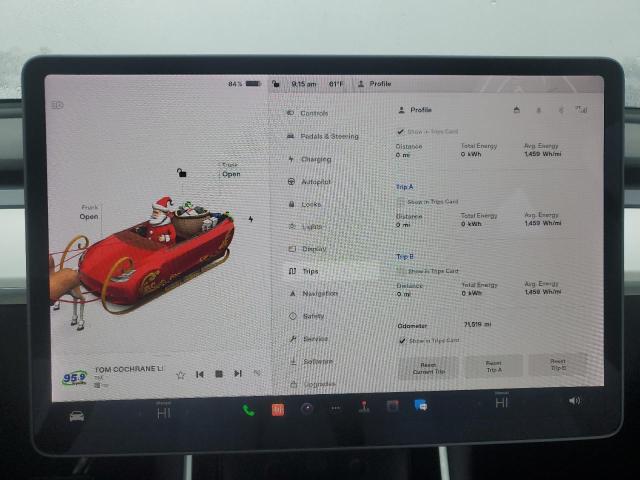640x480 pixels.
Task: Tap the Trunk Open label
Action: (x=231, y=170)
